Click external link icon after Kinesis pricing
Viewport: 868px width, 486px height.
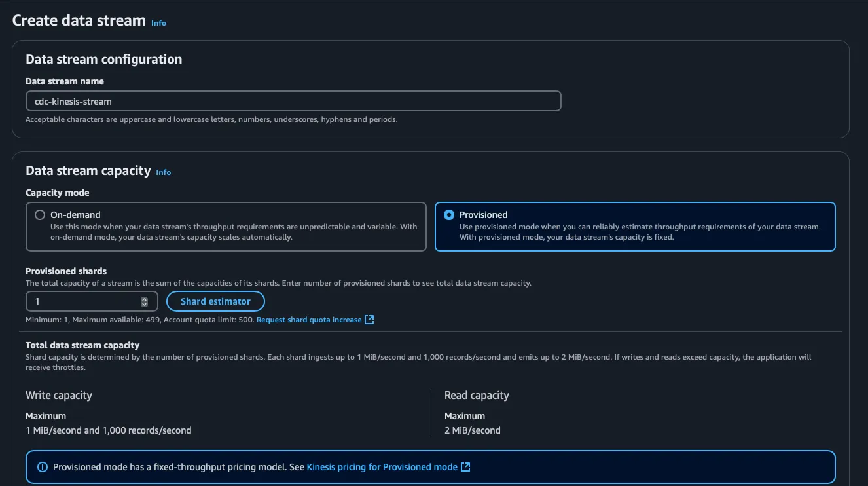coord(465,467)
